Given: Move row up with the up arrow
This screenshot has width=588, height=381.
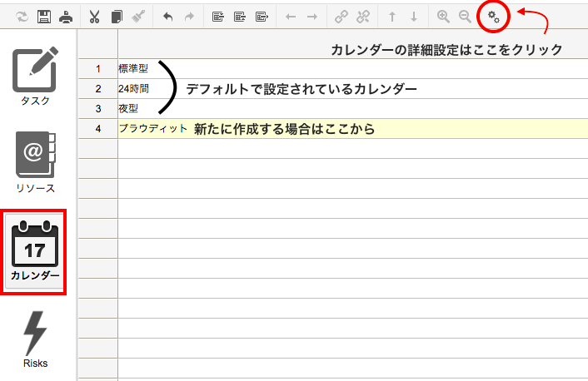Looking at the screenshot, I should click(392, 17).
